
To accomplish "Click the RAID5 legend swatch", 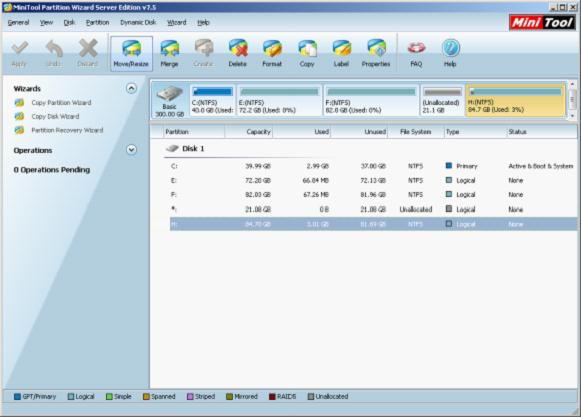I will [272, 397].
